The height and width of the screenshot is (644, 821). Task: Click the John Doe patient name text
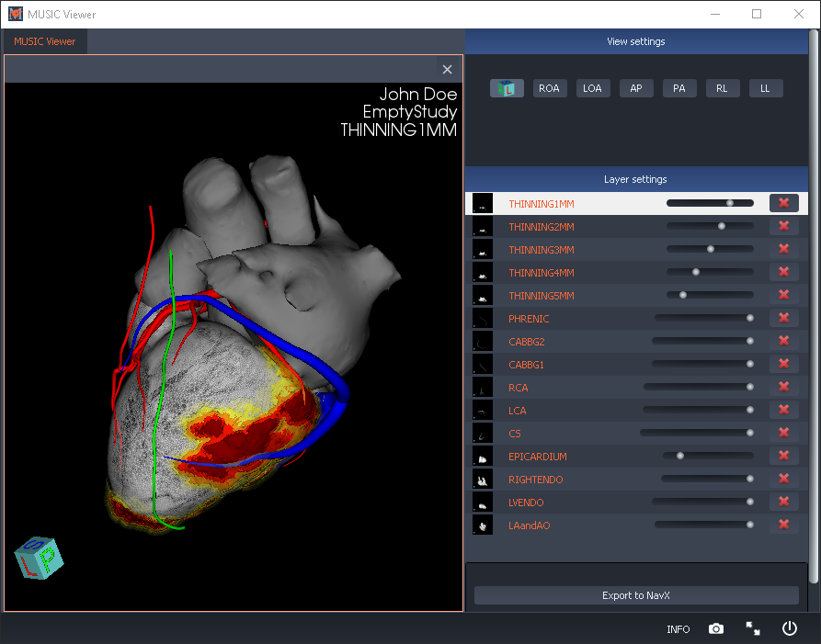pos(417,95)
